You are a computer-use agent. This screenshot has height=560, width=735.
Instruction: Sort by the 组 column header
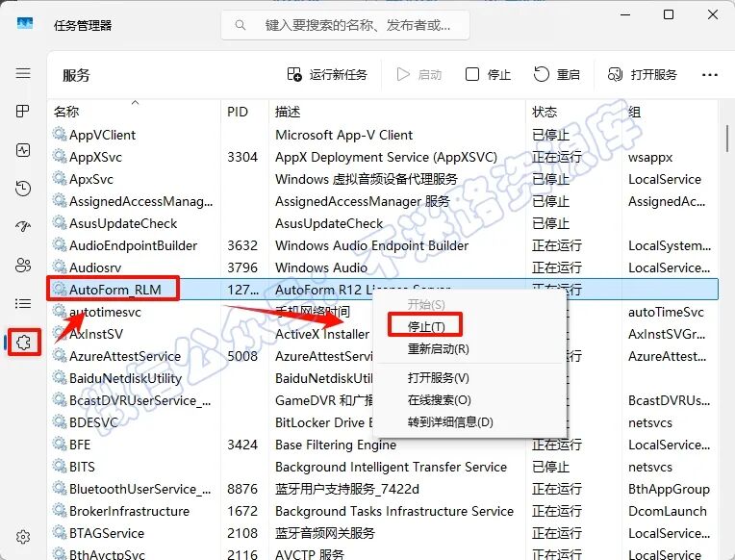(x=634, y=112)
